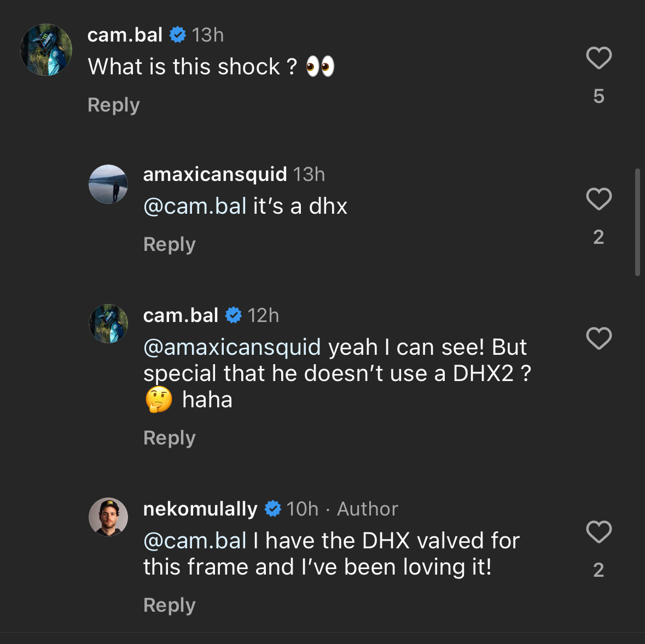Open cam.bal username on top comment
Screen dimensions: 645x644
125,35
